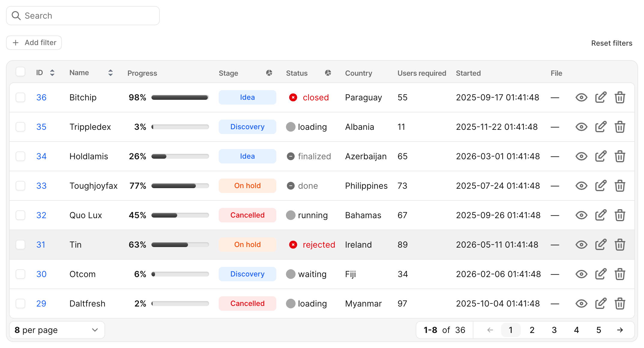Image resolution: width=644 pixels, height=348 pixels.
Task: Click the Add filter button
Action: tap(34, 43)
